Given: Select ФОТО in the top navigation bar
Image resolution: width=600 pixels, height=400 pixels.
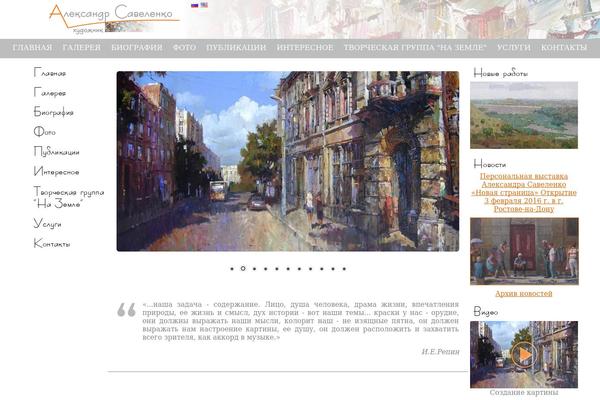Looking at the screenshot, I should [x=184, y=48].
